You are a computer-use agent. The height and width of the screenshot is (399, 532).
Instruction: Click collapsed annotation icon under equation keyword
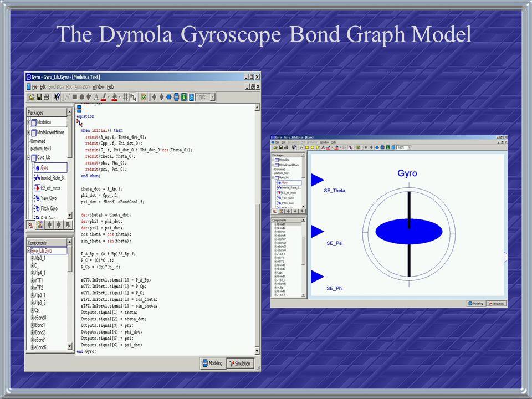click(79, 123)
